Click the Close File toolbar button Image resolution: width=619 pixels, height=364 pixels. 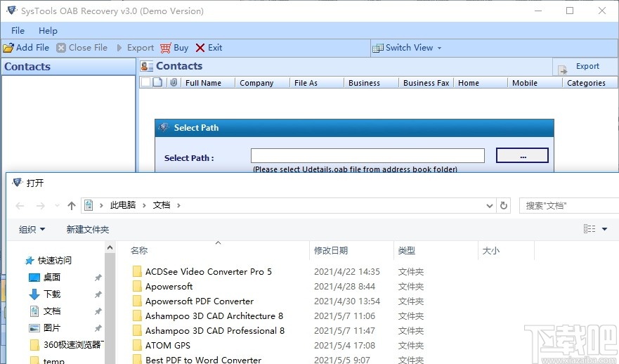click(82, 48)
